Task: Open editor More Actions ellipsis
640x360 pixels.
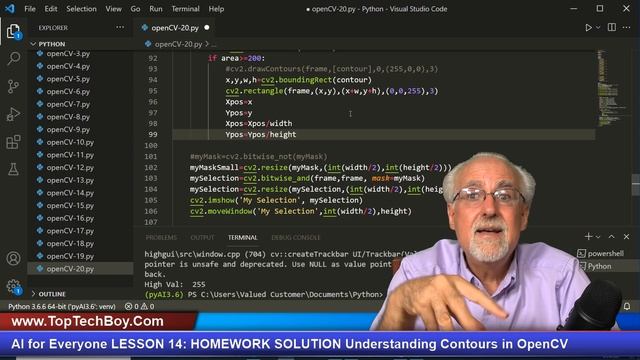Action: 627,27
